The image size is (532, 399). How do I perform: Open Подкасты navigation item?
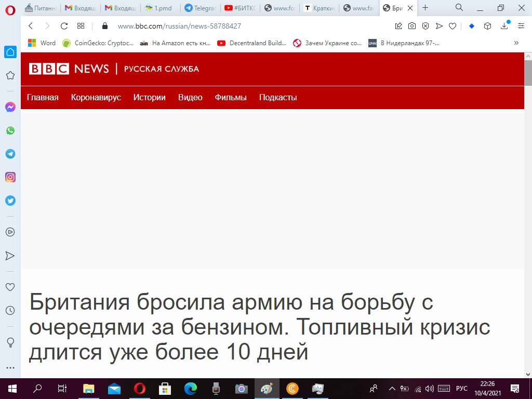tap(278, 97)
